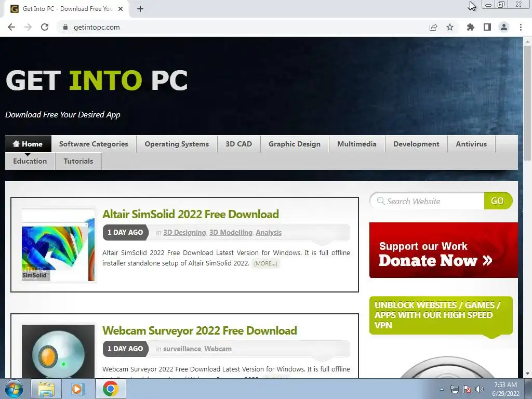Open the Windows Start button
Screen dimensions: 532x399
14,389
